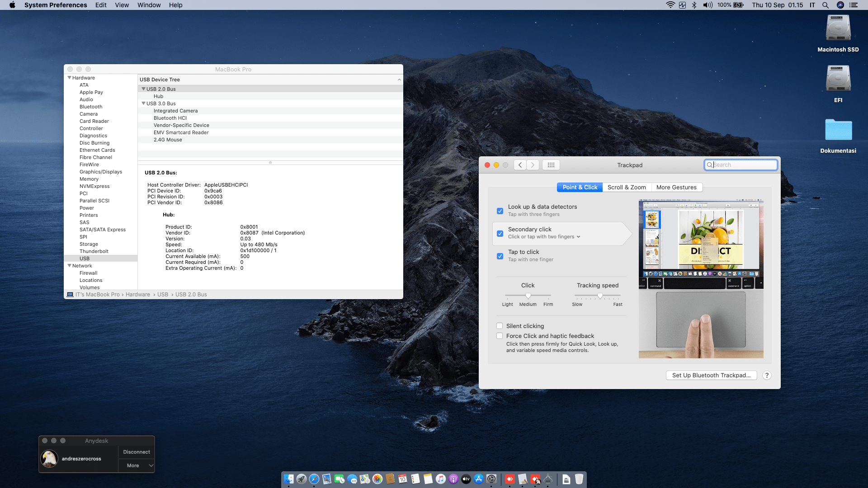The width and height of the screenshot is (868, 488).
Task: Click Set Up Bluetooth Trackpad button
Action: click(x=711, y=375)
